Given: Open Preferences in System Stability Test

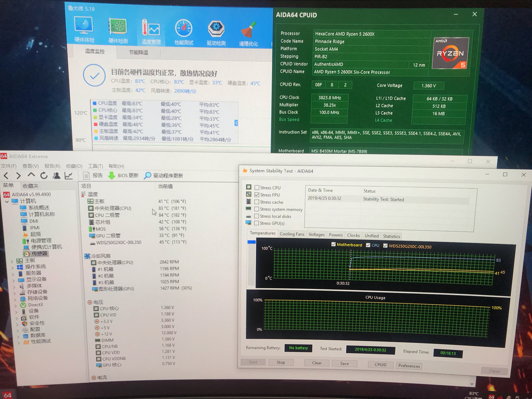Looking at the screenshot, I should (409, 366).
